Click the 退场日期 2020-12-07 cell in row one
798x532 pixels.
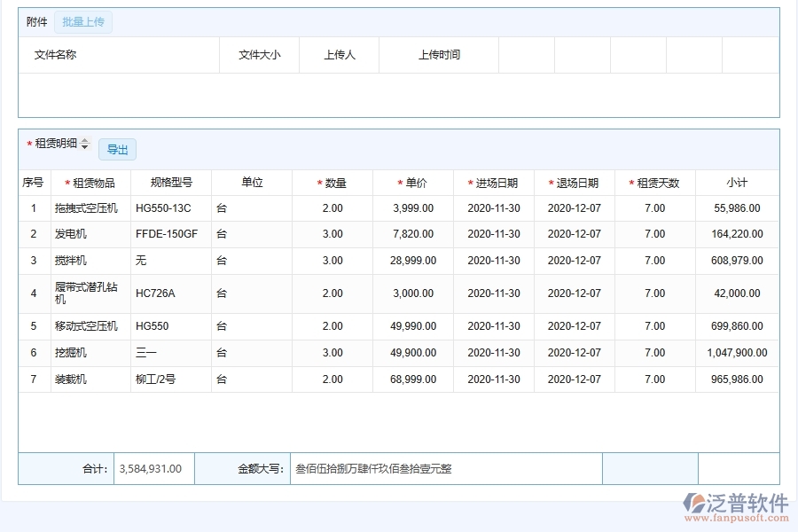574,208
